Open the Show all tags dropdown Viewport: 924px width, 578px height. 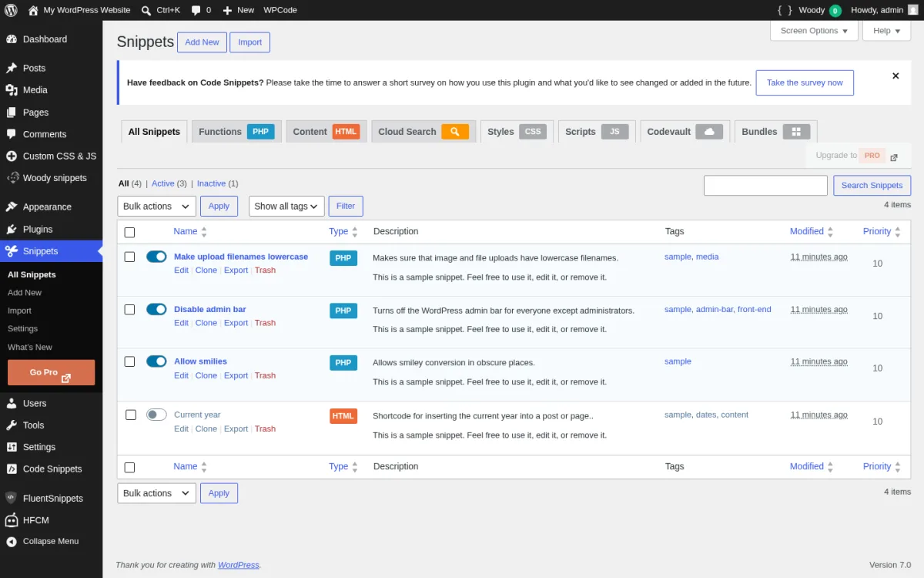click(x=286, y=206)
